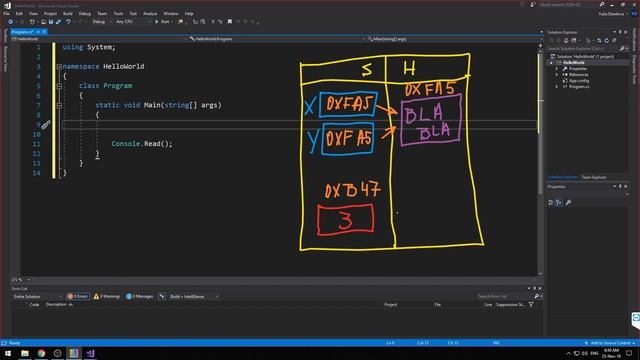Viewport: 640px width, 360px height.
Task: Click the Properties panel Property Pages wrench icon
Action: coord(568,202)
